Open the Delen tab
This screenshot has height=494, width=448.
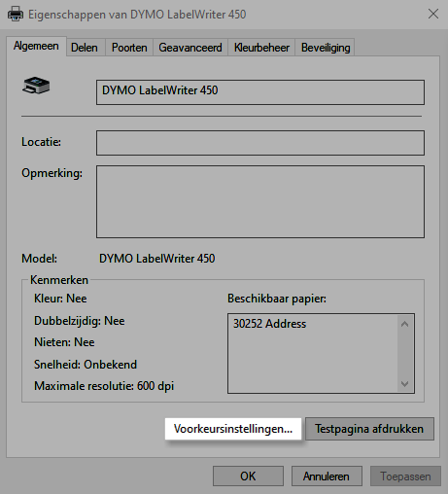85,48
